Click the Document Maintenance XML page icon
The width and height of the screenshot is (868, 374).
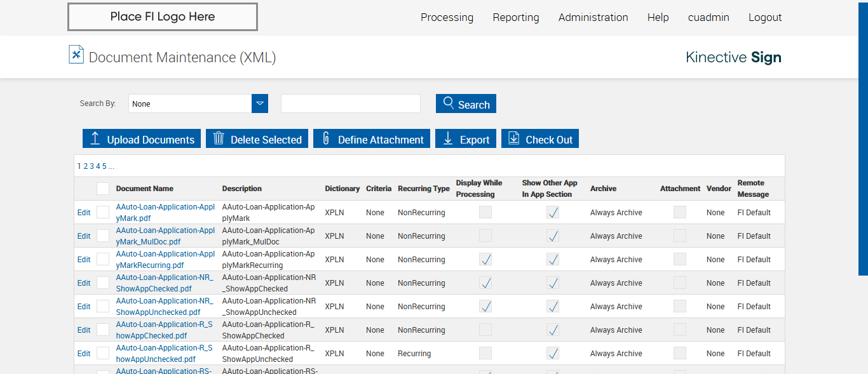point(76,55)
